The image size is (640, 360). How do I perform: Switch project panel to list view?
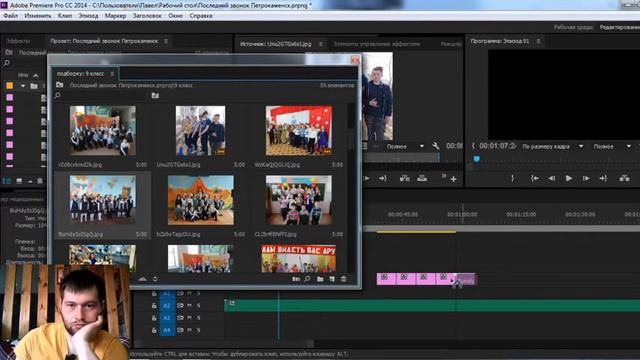coord(7,180)
